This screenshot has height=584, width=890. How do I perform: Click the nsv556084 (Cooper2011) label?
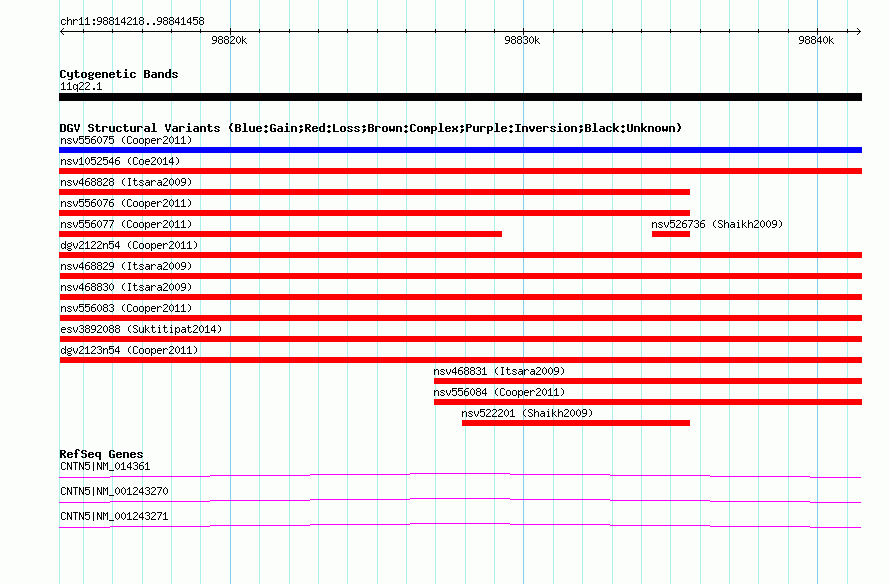coord(499,392)
